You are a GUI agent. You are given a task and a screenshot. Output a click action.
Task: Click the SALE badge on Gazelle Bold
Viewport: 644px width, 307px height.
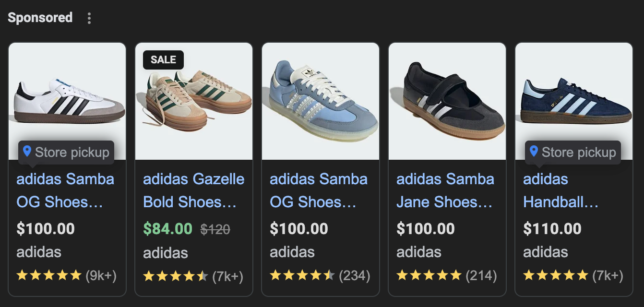point(163,60)
